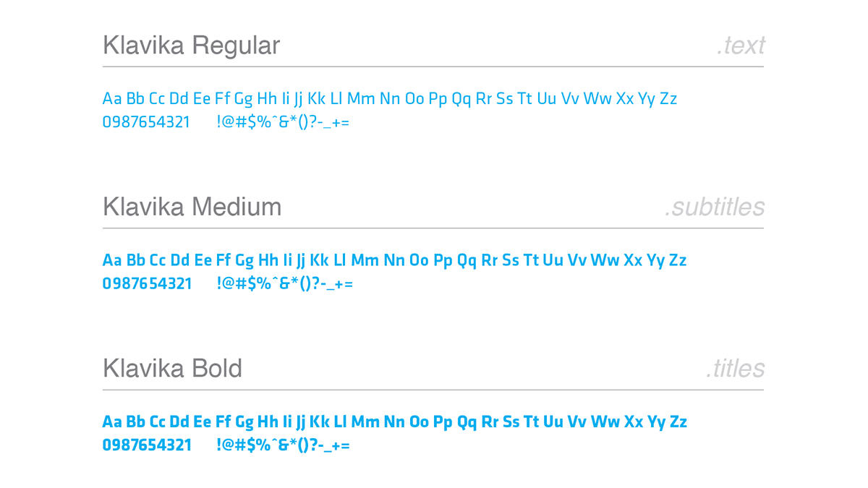Image resolution: width=868 pixels, height=488 pixels.
Task: Click the Regular alphabet sample line
Action: click(x=390, y=99)
